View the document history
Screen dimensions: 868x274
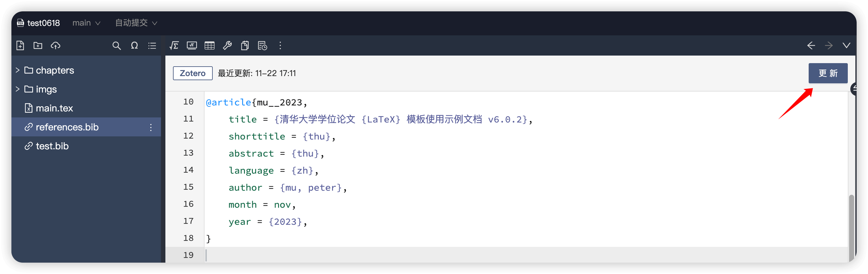tap(262, 45)
